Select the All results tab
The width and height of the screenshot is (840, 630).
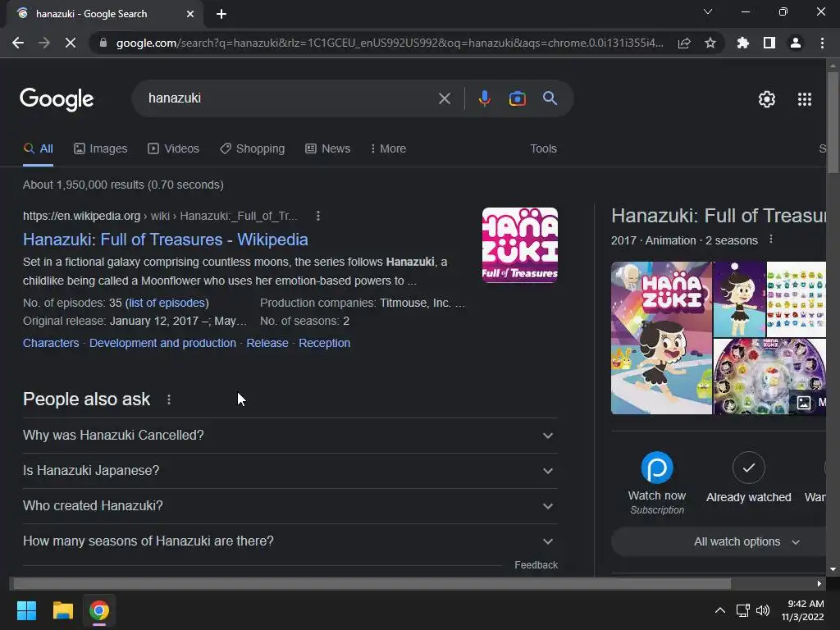38,149
